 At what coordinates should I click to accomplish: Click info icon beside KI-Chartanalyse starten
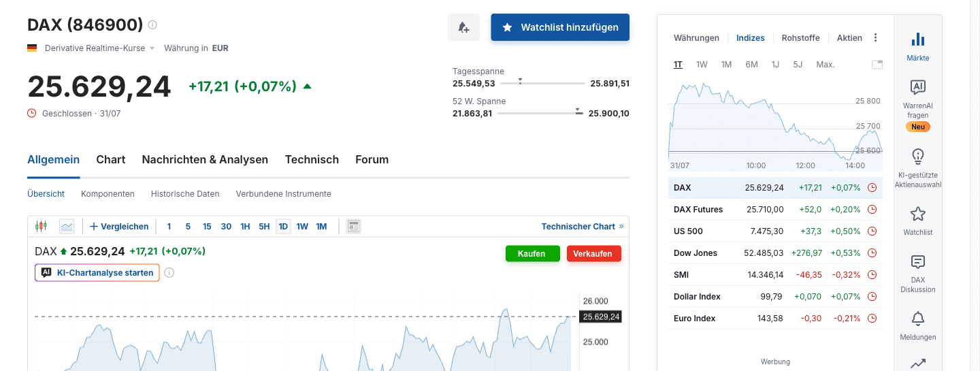(x=169, y=273)
